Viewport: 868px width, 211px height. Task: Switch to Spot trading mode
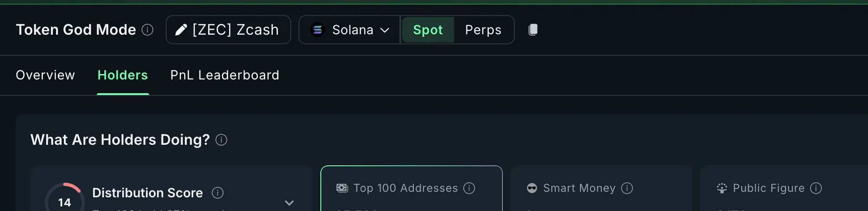pyautogui.click(x=428, y=30)
